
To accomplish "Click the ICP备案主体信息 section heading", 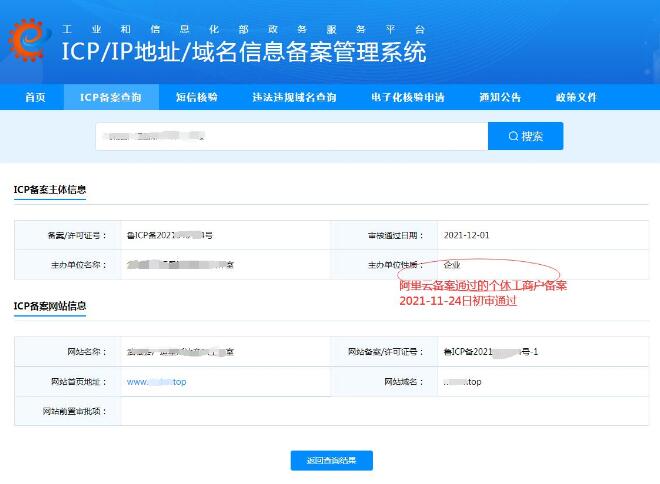I will (x=49, y=189).
